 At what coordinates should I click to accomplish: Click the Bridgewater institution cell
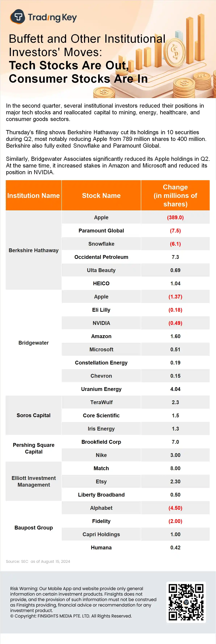click(x=33, y=343)
